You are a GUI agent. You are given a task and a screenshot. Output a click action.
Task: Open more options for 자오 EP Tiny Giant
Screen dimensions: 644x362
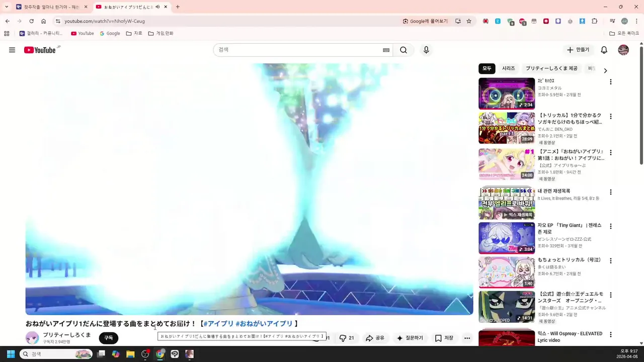click(611, 226)
